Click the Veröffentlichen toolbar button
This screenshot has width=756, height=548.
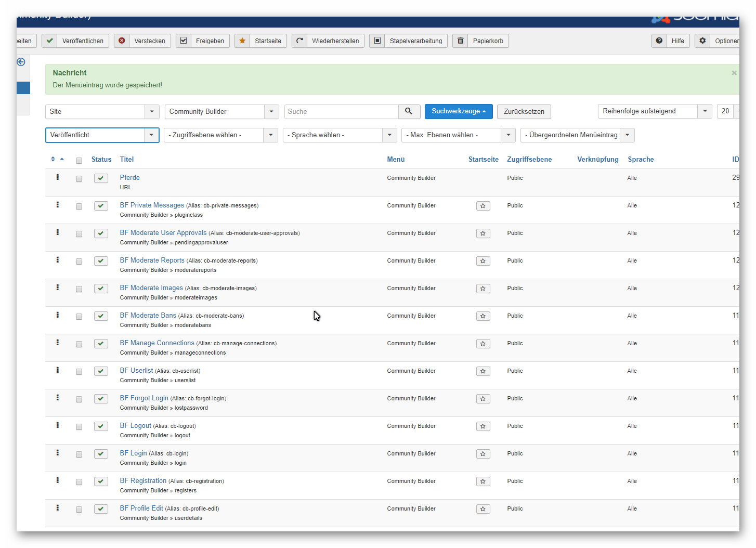(x=75, y=41)
